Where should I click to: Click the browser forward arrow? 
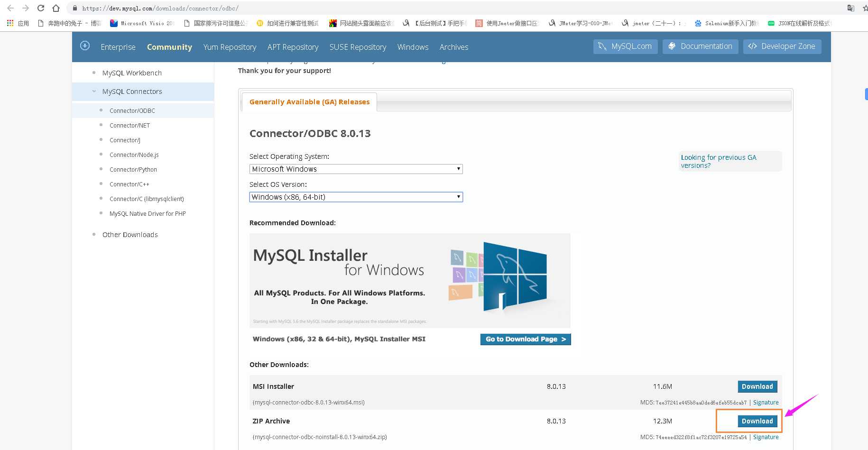coord(26,8)
